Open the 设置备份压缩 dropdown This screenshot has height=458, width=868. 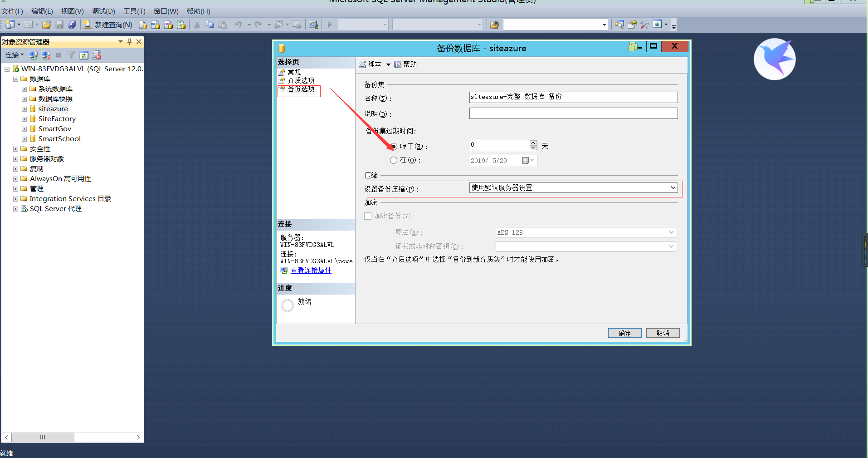(674, 187)
